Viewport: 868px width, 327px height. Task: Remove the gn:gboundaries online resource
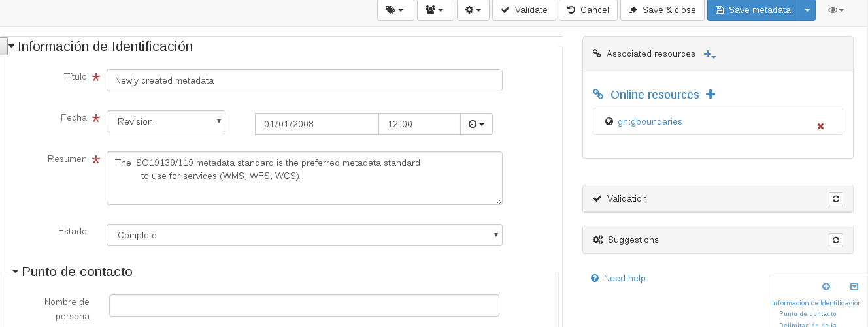tap(820, 126)
